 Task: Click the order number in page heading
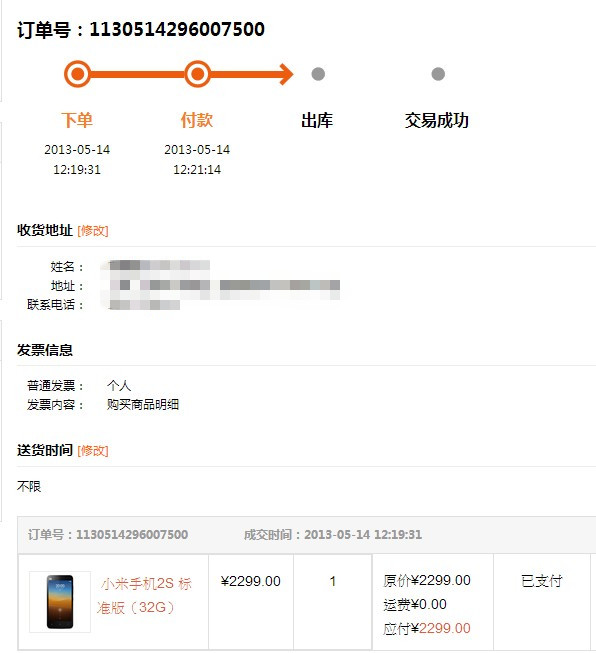177,29
